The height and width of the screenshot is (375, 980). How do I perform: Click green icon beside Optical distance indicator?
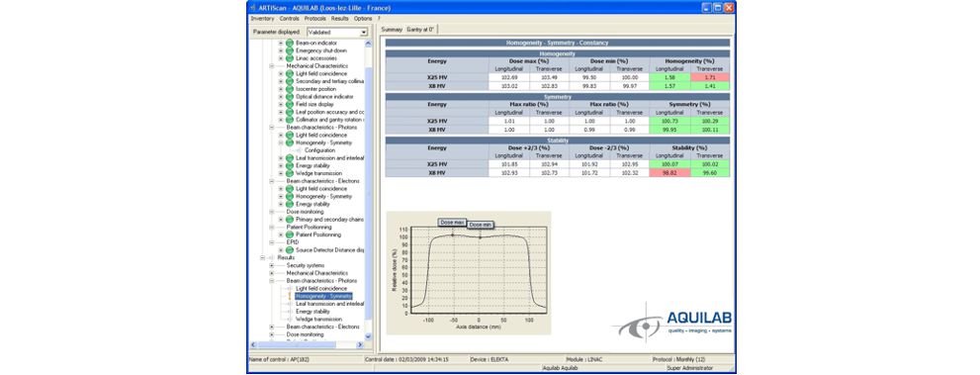(x=290, y=97)
